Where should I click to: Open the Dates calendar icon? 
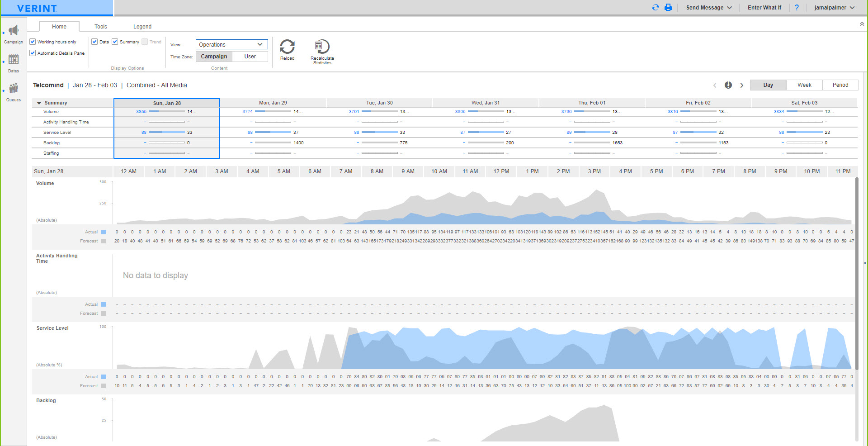pos(14,59)
